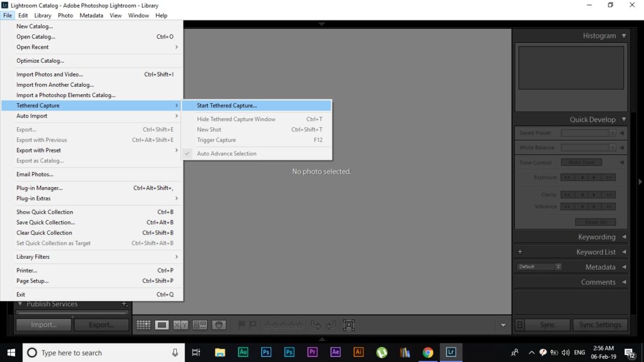Show hidden system tray icons
644x362 pixels.
pyautogui.click(x=532, y=352)
